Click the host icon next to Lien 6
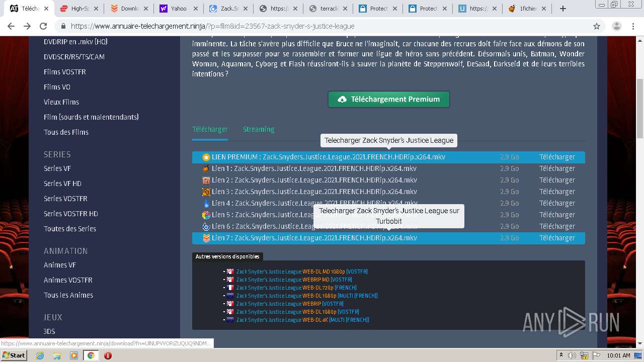This screenshot has width=644, height=362. coord(206,227)
